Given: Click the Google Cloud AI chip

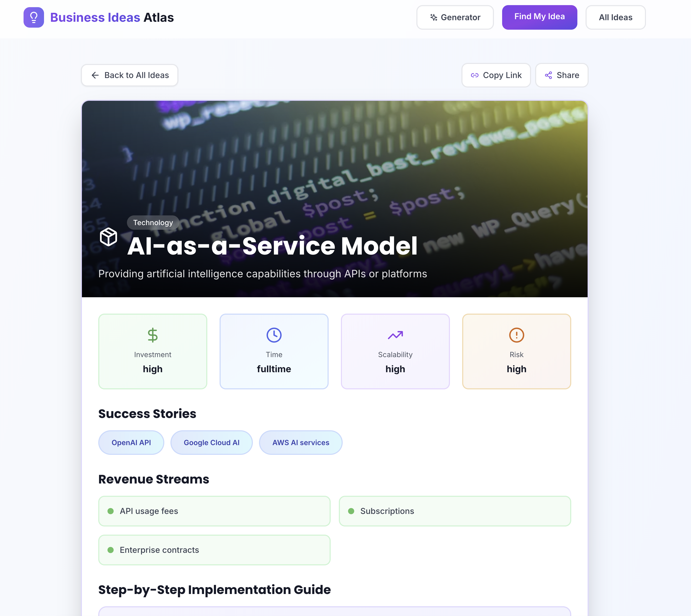Looking at the screenshot, I should coord(211,442).
